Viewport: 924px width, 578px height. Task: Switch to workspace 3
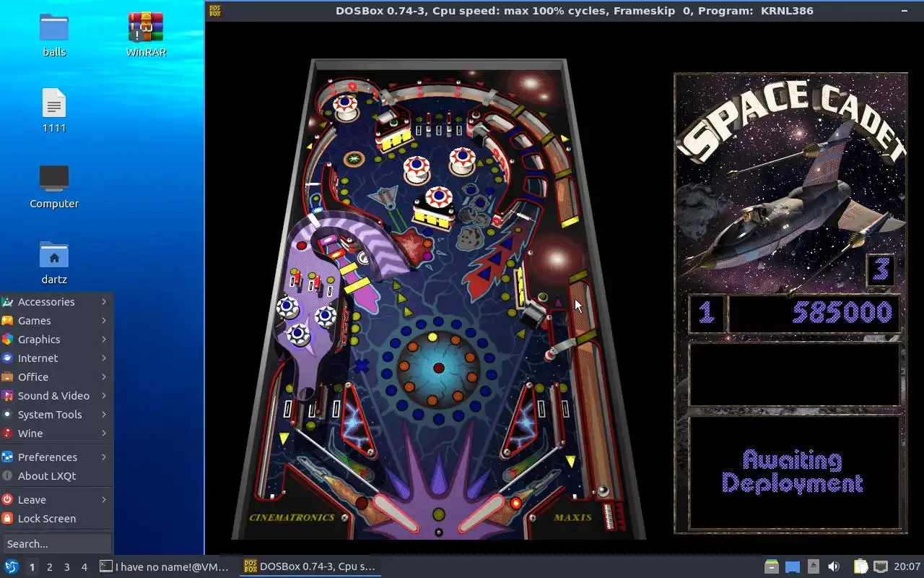click(66, 566)
